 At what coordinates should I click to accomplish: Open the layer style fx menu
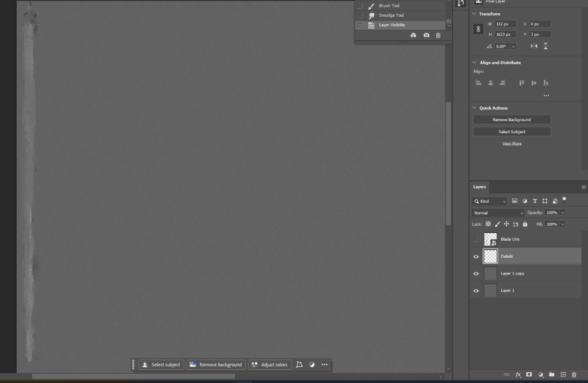point(518,374)
